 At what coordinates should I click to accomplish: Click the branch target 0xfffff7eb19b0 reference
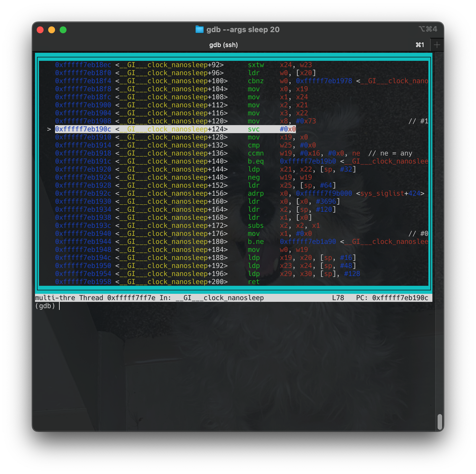(x=307, y=161)
